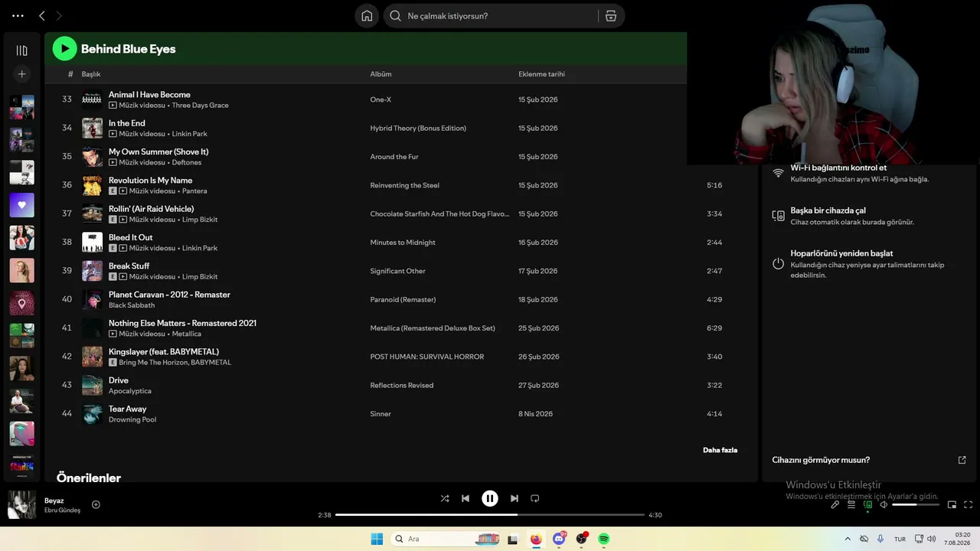Open album Reinventing the Steel
Image resolution: width=980 pixels, height=551 pixels.
404,185
